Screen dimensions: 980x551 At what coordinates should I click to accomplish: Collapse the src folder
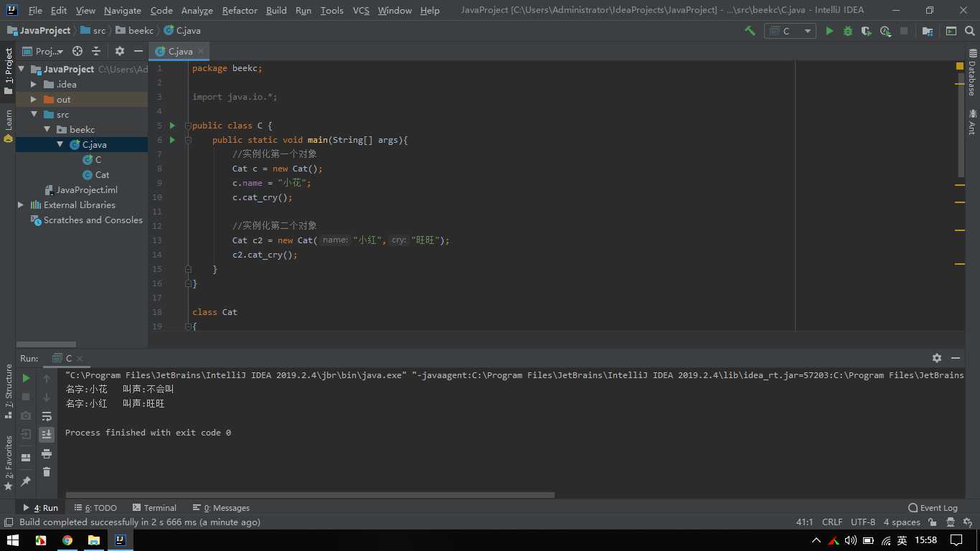point(34,115)
